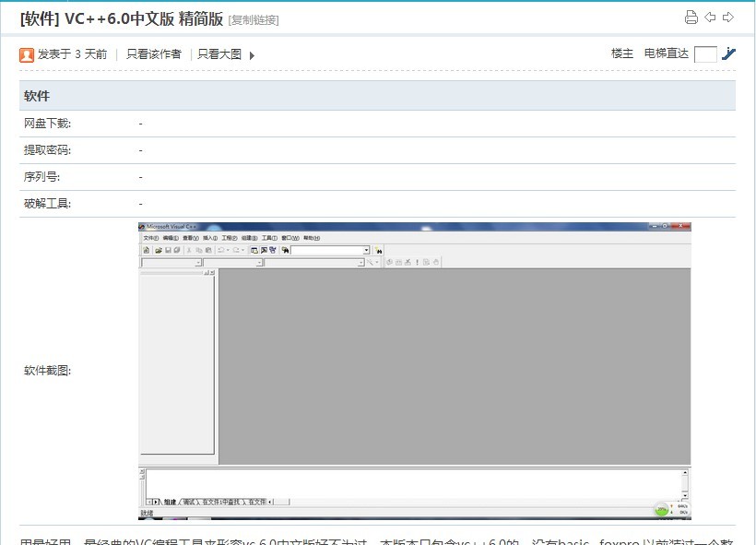756x545 pixels.
Task: Open 编辑 menu in Visual C++ screenshot
Action: (171, 238)
